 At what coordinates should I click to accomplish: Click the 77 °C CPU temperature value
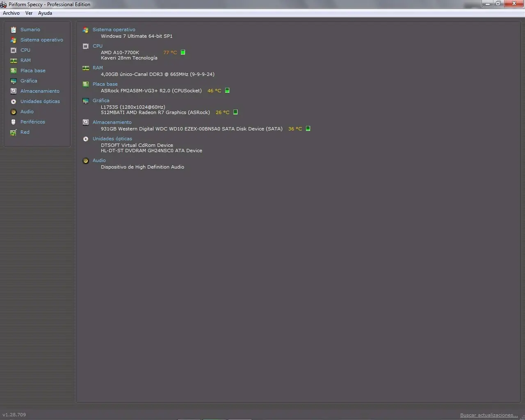(x=170, y=52)
